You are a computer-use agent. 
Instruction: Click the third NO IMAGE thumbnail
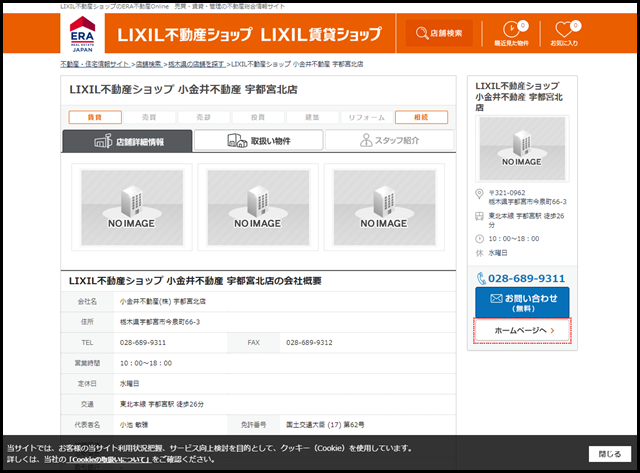384,207
